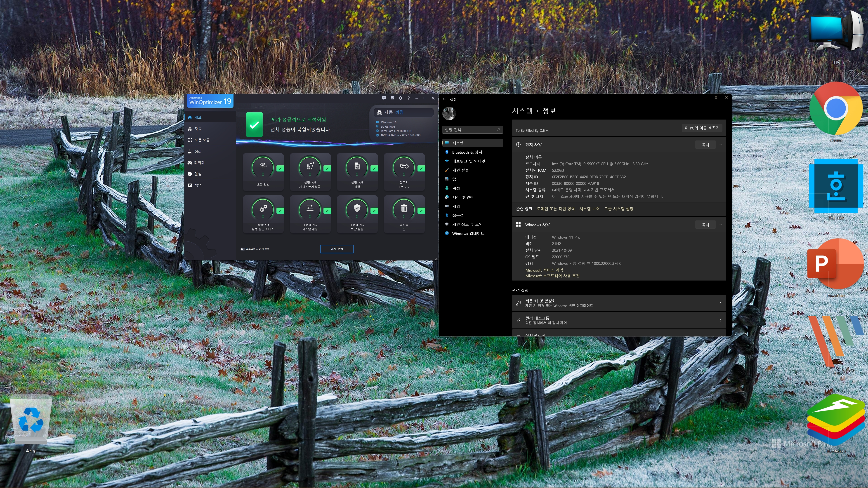
Task: Collapse the 장치 사양 section chevron
Action: [x=720, y=145]
